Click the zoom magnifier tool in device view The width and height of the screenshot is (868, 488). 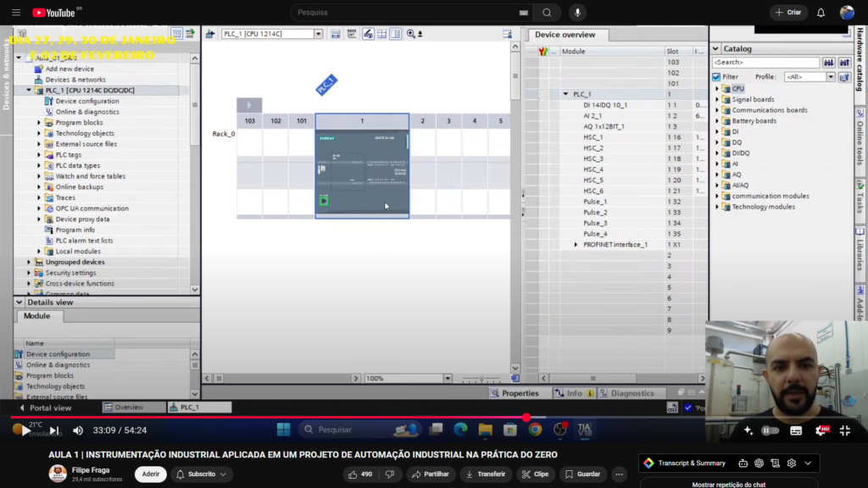click(x=411, y=34)
